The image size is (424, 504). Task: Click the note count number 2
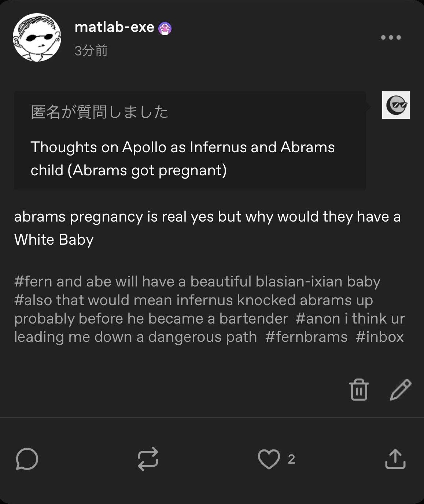[291, 459]
